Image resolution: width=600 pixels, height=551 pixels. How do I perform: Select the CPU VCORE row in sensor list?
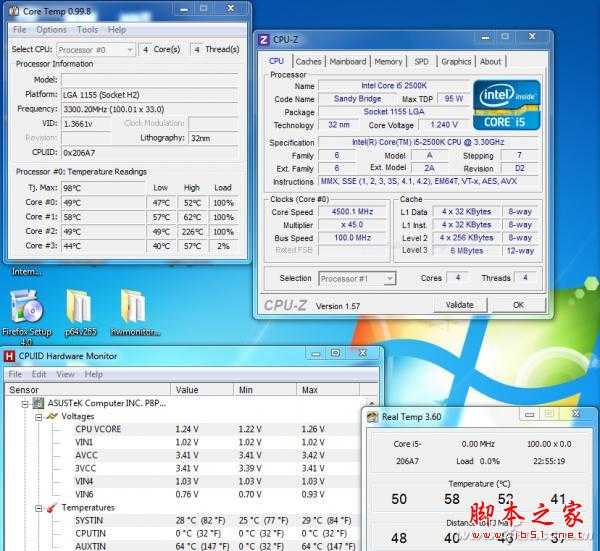click(97, 429)
